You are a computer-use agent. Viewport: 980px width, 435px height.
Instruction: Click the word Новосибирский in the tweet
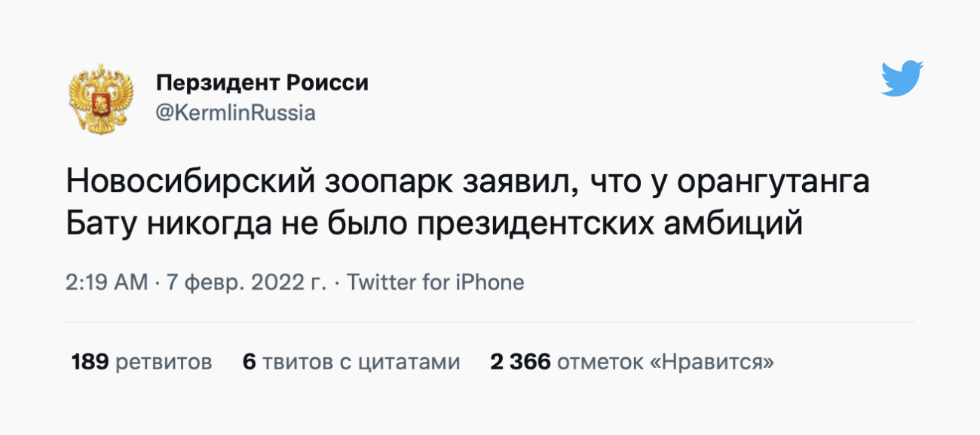coord(193,183)
